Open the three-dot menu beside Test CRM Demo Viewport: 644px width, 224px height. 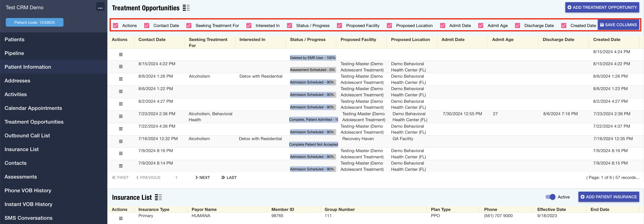point(100,8)
